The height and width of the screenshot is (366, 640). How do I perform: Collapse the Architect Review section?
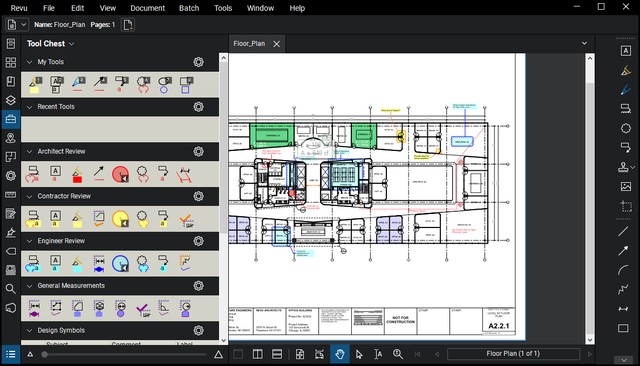[29, 151]
